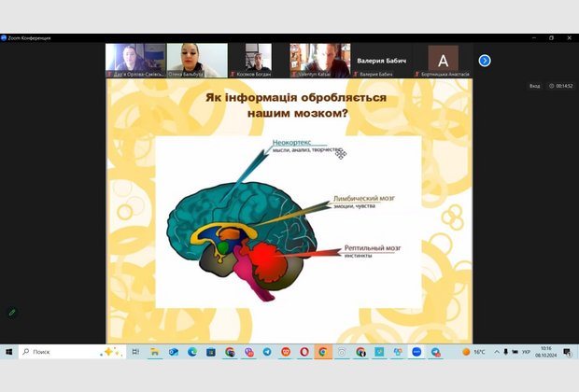Select Valentyn Katsai's video thumbnail
This screenshot has width=579, height=392.
click(320, 60)
